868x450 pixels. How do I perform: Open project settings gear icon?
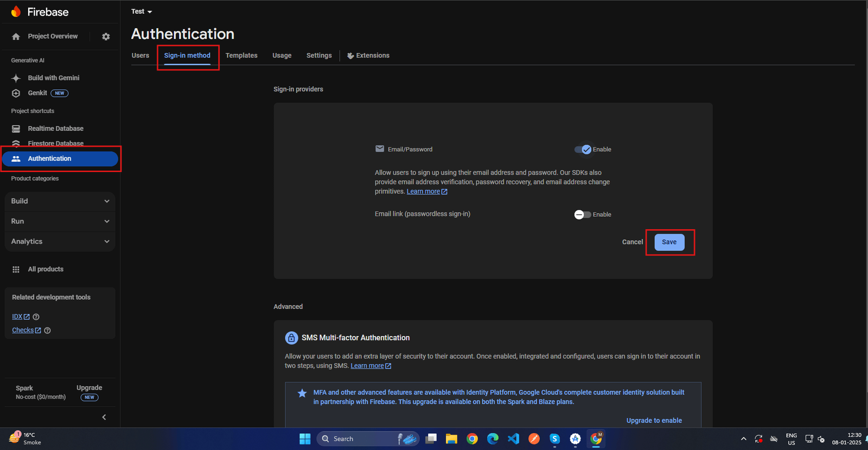(106, 36)
